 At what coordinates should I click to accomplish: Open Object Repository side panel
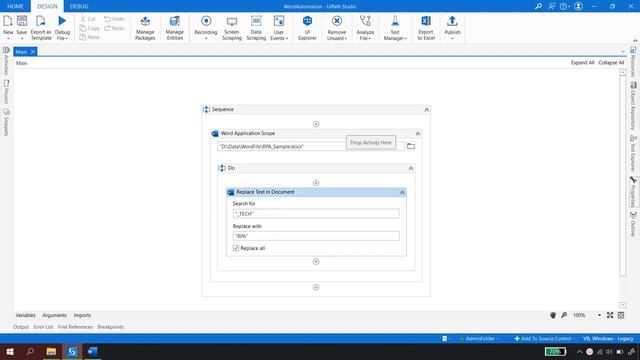[x=633, y=105]
